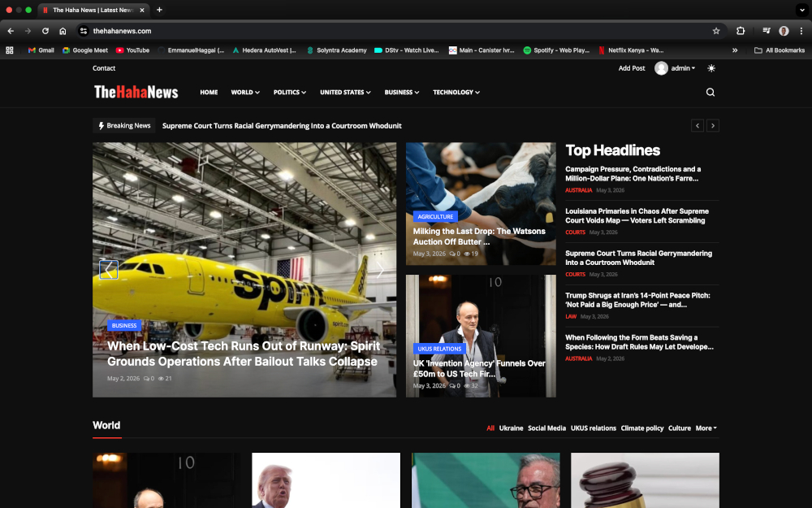Open When Following the Form headline

click(x=639, y=342)
